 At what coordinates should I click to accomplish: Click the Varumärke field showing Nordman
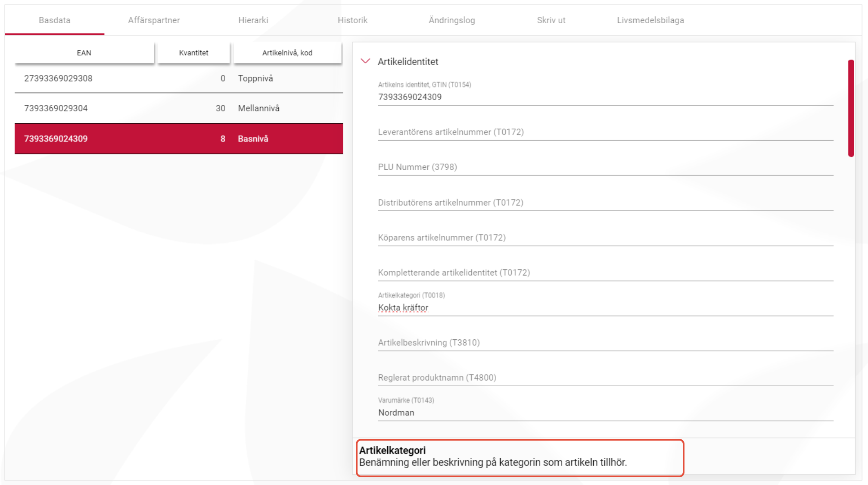point(605,413)
